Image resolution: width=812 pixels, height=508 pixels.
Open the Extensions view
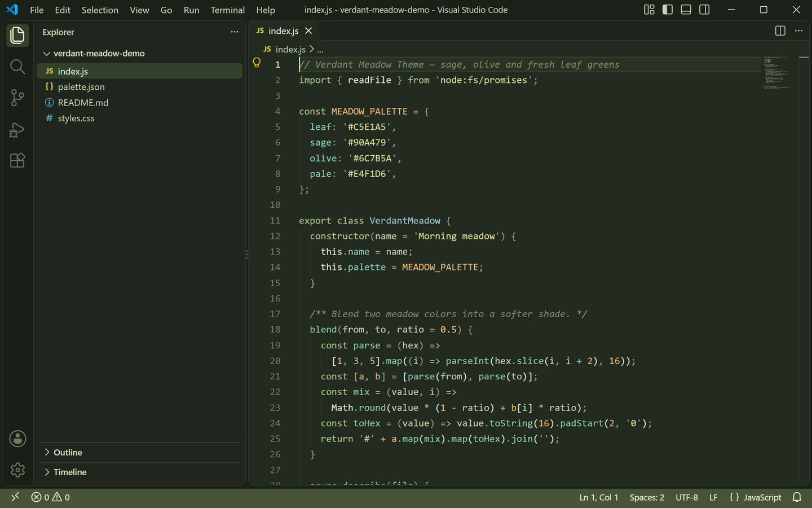click(x=17, y=160)
